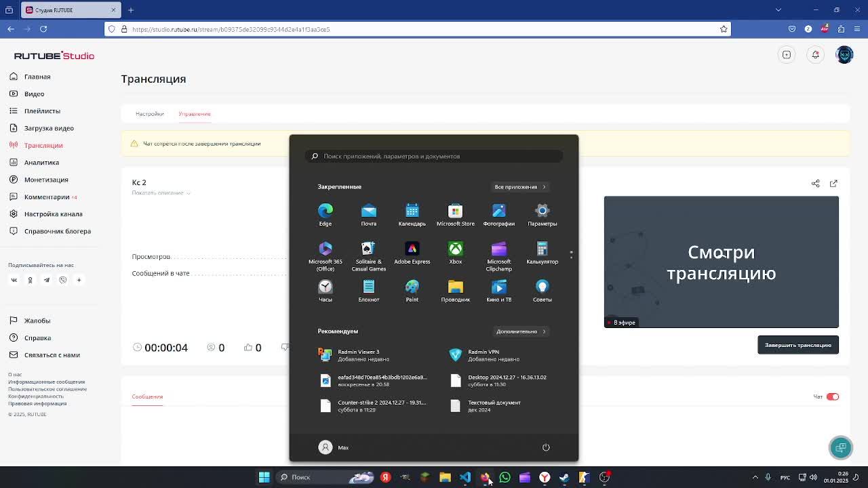Click Завершить трансляцию button
The width and height of the screenshot is (868, 488).
point(798,345)
